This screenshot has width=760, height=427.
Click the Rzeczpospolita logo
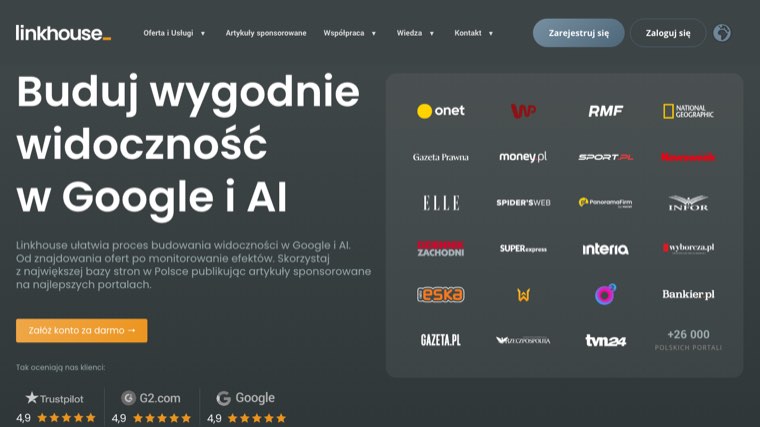[x=523, y=340]
